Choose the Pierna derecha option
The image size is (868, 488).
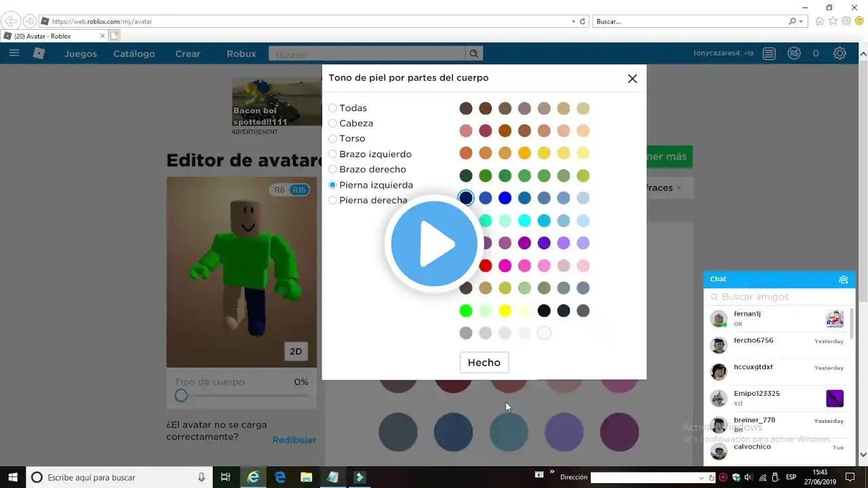[x=332, y=201]
